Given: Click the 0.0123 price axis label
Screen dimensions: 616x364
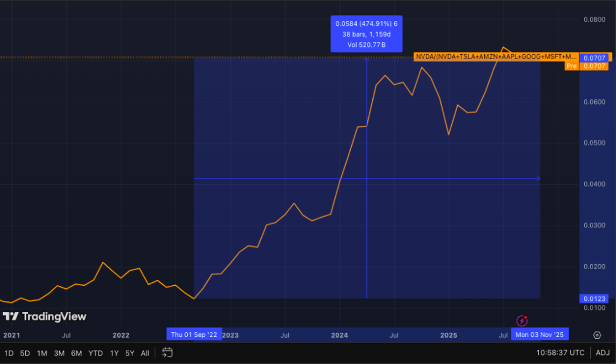Looking at the screenshot, I should point(595,298).
